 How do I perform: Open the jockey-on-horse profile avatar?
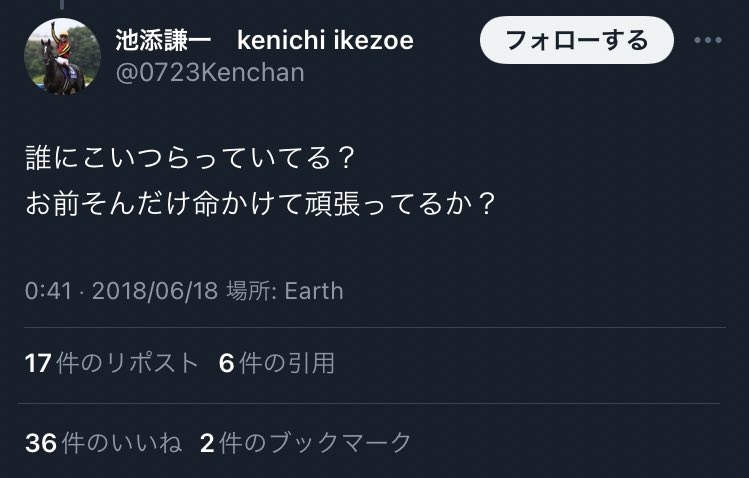point(62,57)
